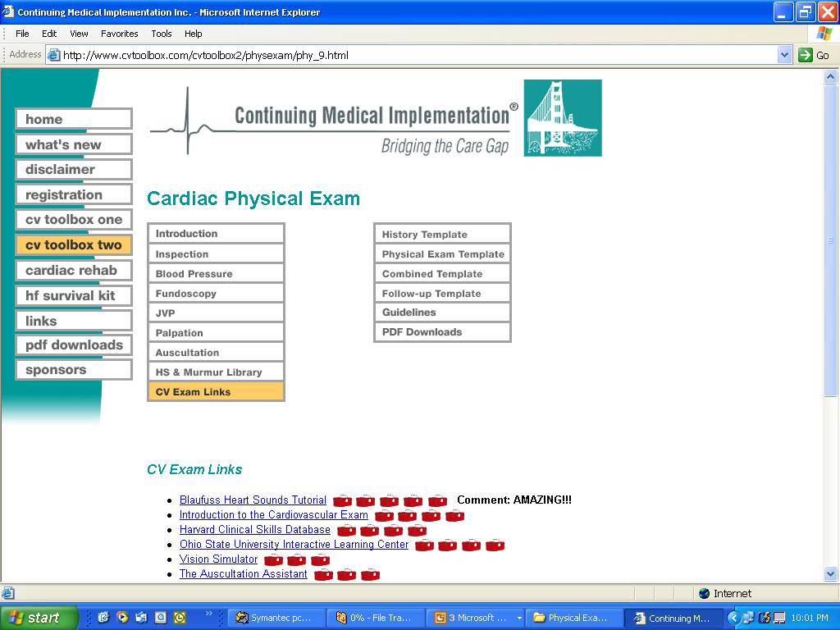Switch to Continuing M... taskbar button
The height and width of the screenshot is (630, 840).
pos(674,618)
